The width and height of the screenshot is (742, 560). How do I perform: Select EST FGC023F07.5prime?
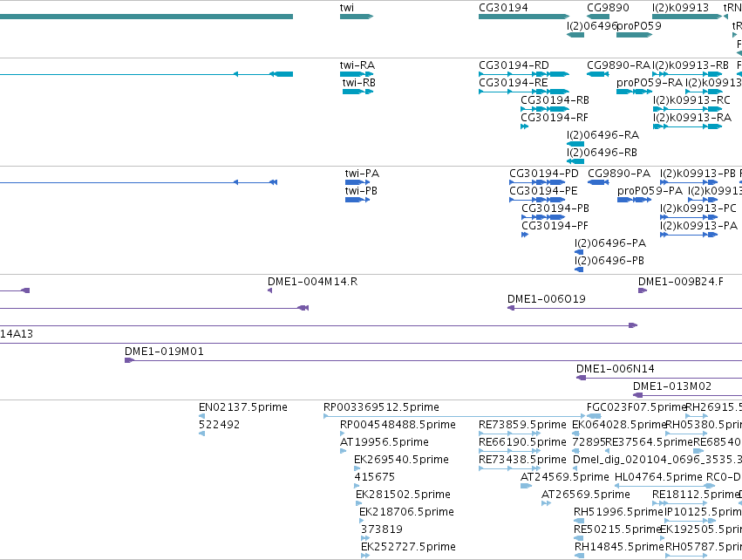[x=594, y=416]
